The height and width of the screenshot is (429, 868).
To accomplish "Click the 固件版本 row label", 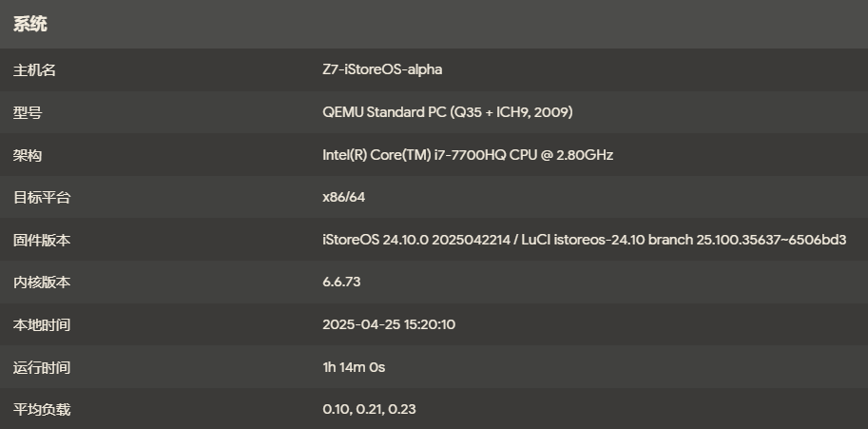I will pos(41,241).
